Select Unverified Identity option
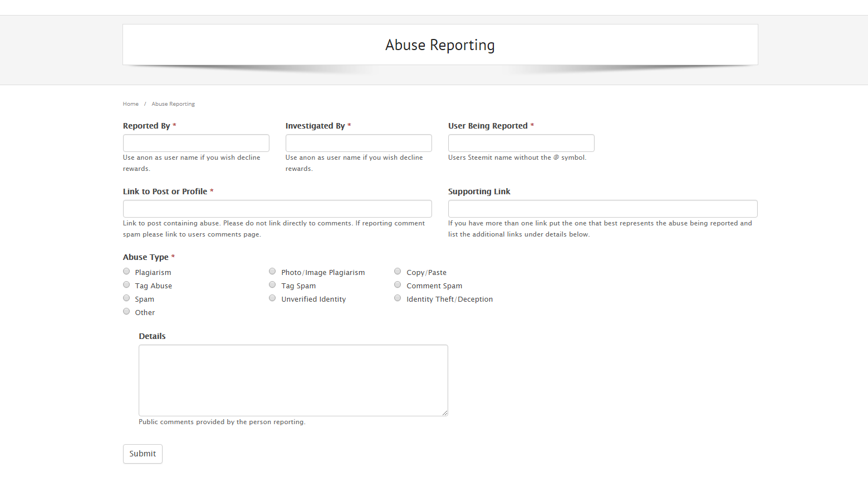 (x=272, y=298)
